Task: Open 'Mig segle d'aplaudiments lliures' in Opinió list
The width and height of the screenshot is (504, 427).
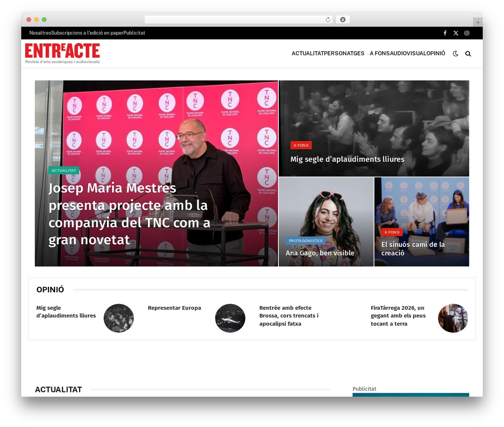Action: [x=66, y=312]
